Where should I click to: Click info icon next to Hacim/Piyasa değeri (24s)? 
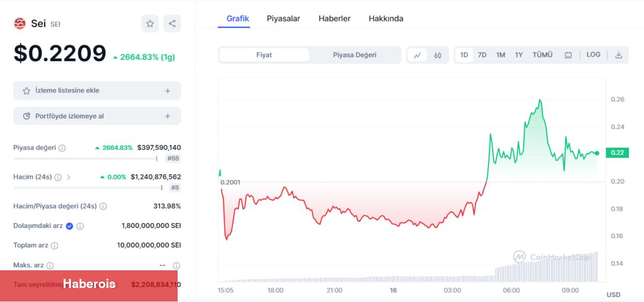[x=103, y=206]
